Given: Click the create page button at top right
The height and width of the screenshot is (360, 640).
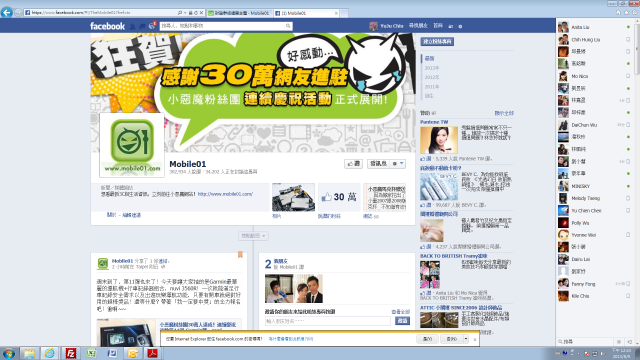Looking at the screenshot, I should click(x=437, y=42).
